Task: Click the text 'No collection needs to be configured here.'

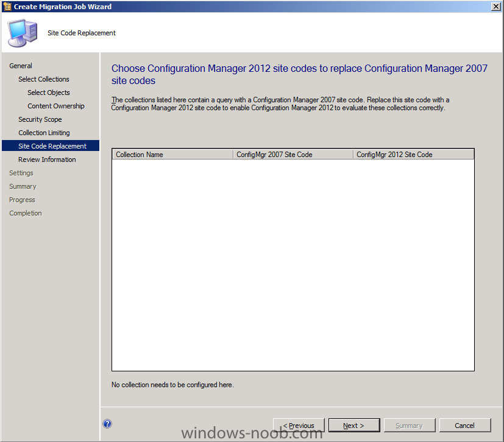Action: tap(172, 385)
